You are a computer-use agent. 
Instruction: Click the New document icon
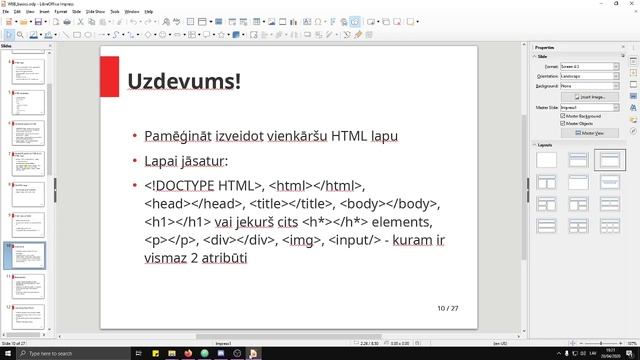point(9,22)
